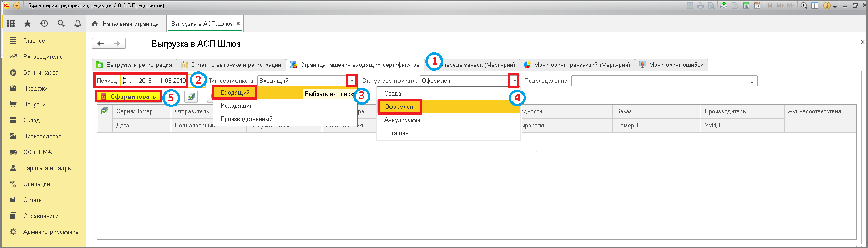Click the check-all icon next to Сформировать

coord(191,96)
